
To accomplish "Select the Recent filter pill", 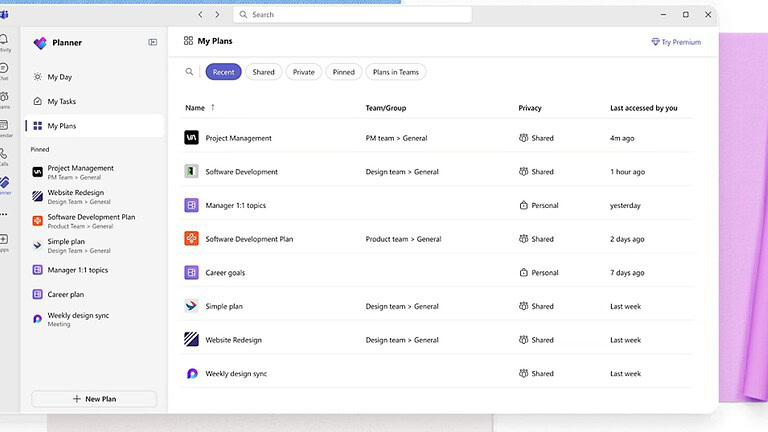I will click(x=223, y=72).
